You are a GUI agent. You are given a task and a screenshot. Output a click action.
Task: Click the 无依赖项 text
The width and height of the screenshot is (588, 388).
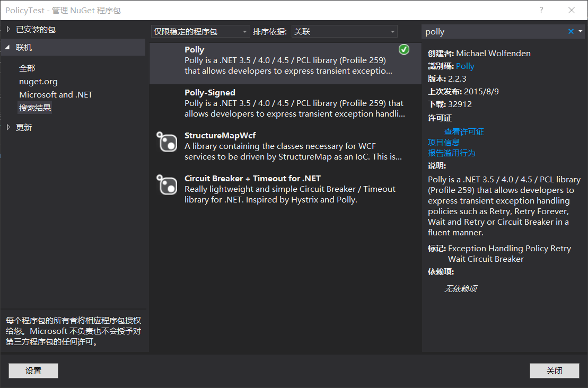pos(461,289)
